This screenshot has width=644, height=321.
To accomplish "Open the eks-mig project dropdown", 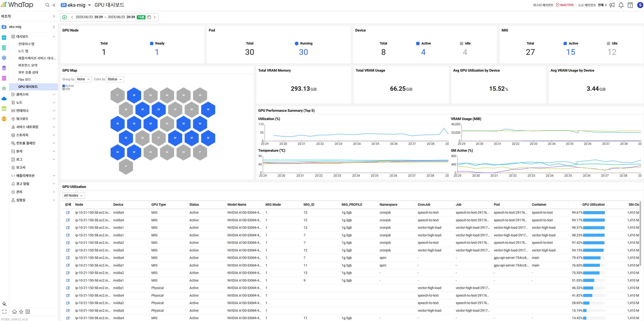I will click(89, 5).
